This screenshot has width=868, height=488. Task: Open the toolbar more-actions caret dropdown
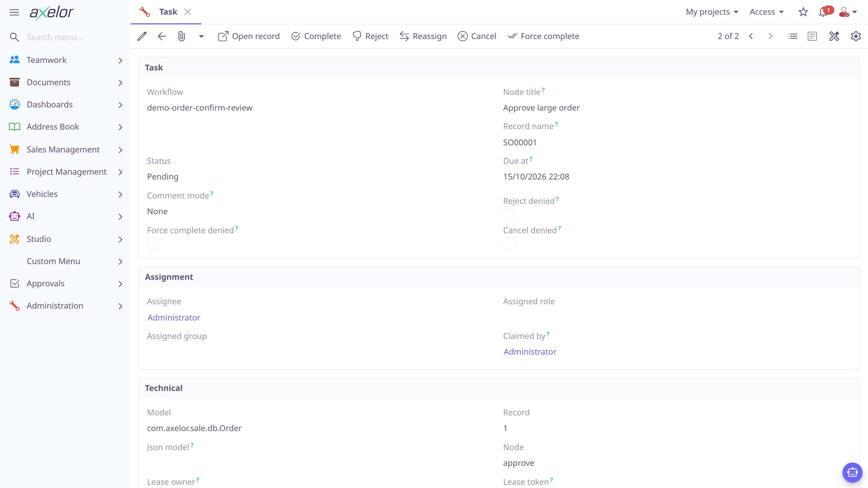[201, 36]
